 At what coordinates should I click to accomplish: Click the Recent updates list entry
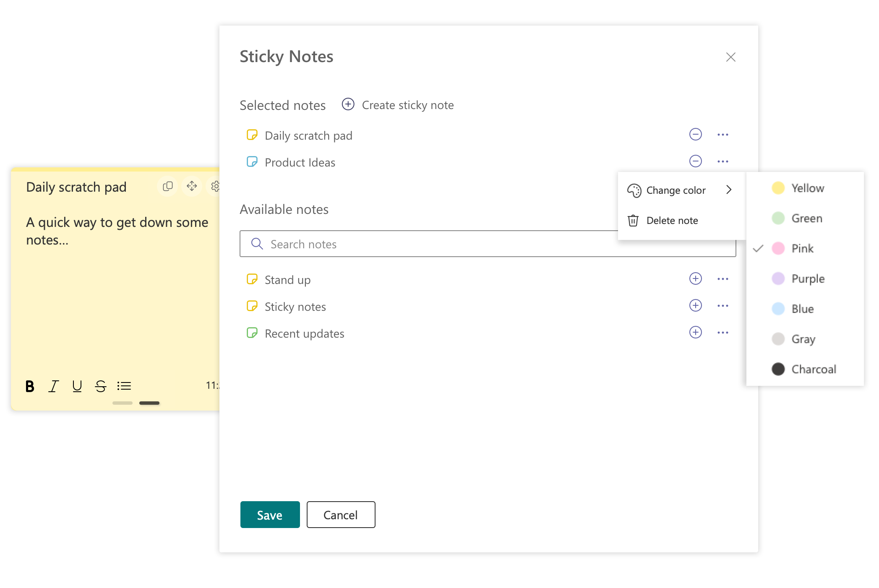coord(304,333)
